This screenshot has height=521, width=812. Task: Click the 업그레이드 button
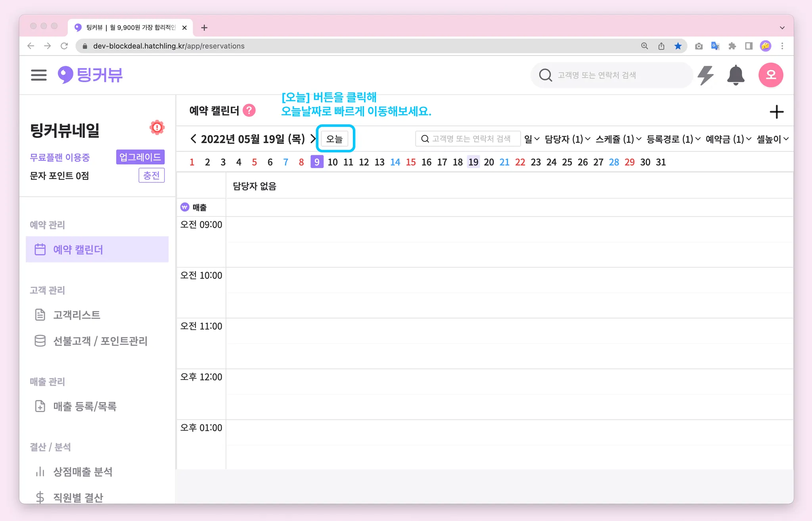pos(140,157)
